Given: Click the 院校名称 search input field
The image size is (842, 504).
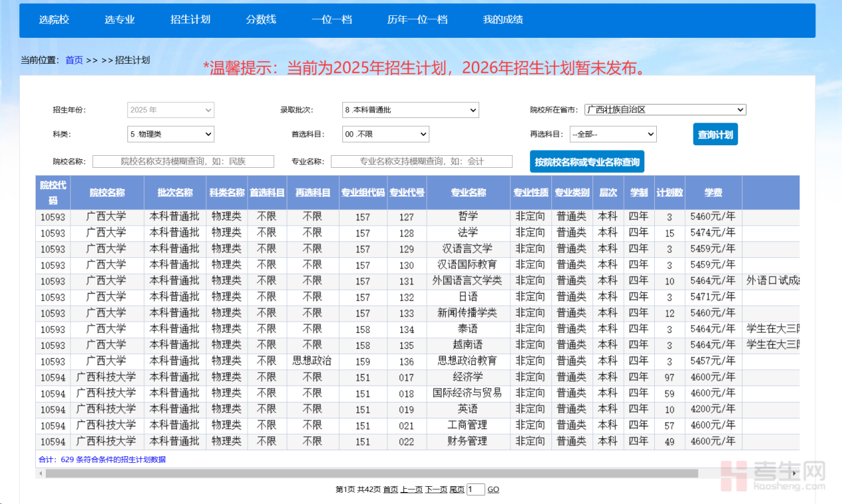Looking at the screenshot, I should click(x=183, y=161).
